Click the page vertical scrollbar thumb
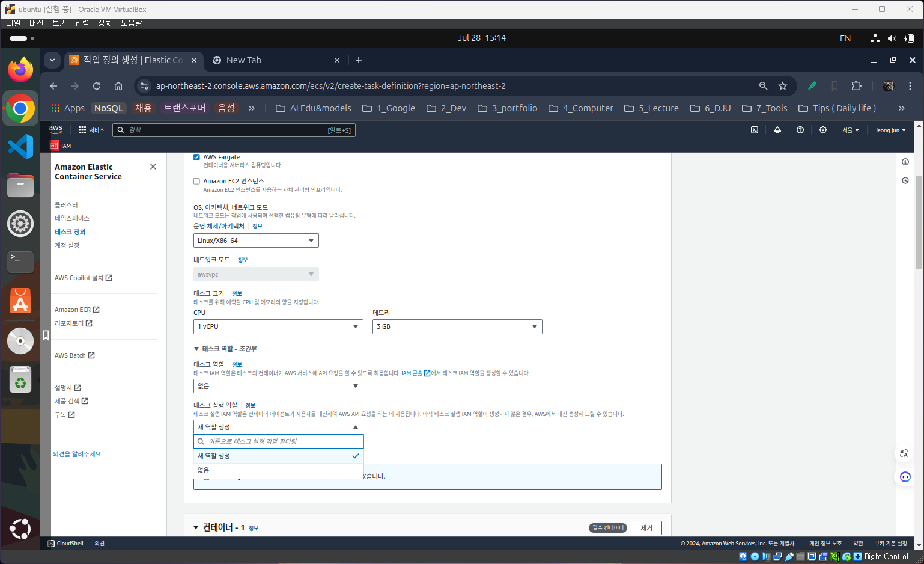This screenshot has width=924, height=564. [x=919, y=222]
